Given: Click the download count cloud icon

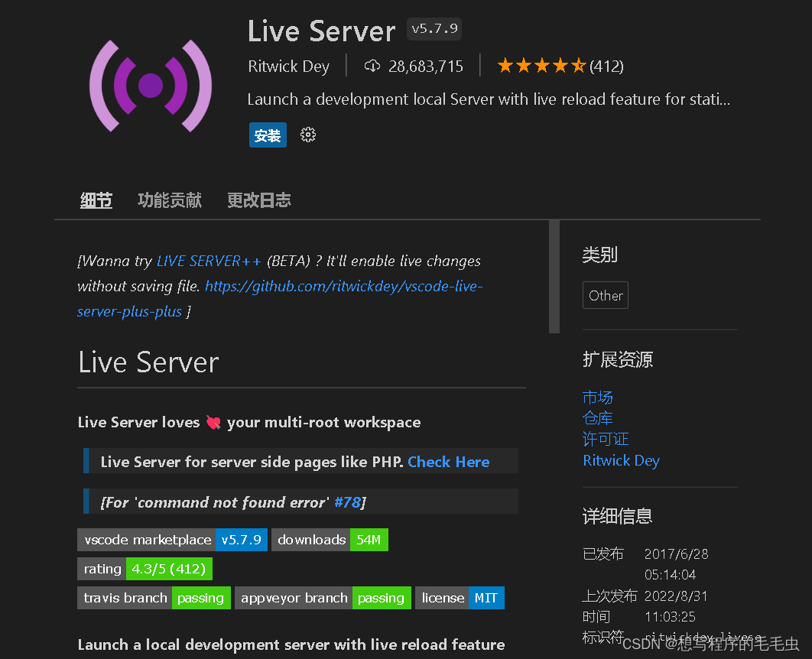Looking at the screenshot, I should pos(372,66).
